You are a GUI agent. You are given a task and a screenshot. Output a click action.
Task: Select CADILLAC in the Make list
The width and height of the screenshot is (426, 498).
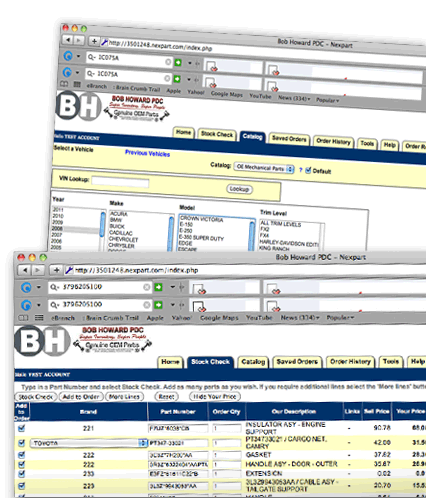point(121,233)
